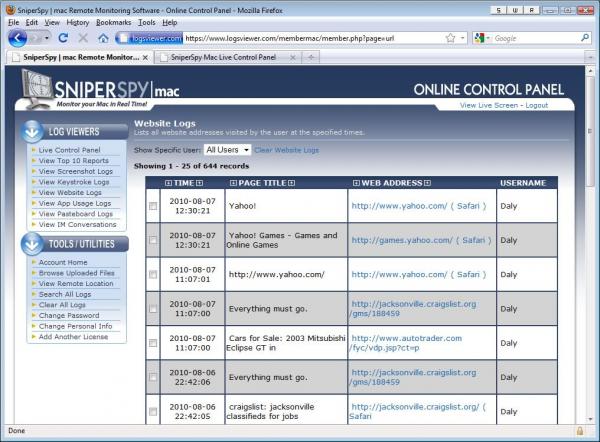This screenshot has width=600, height=442.
Task: Open View Top 10 Reports link
Action: click(x=73, y=161)
